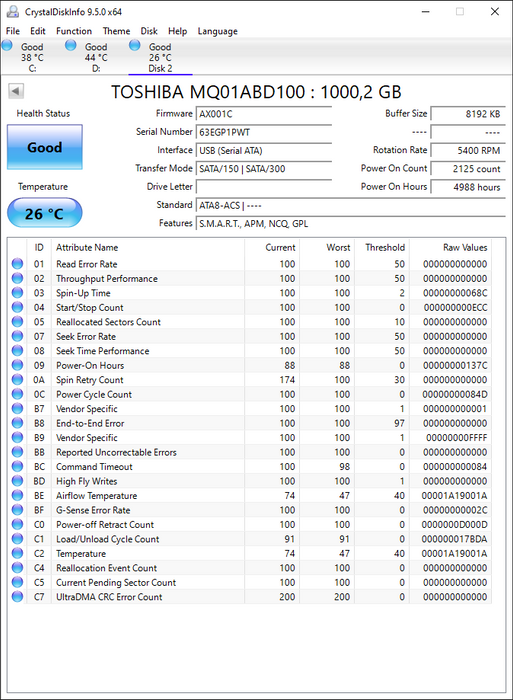Viewport: 513px width, 700px height.
Task: Click the Buffer Size value 8192 KB
Action: click(468, 114)
